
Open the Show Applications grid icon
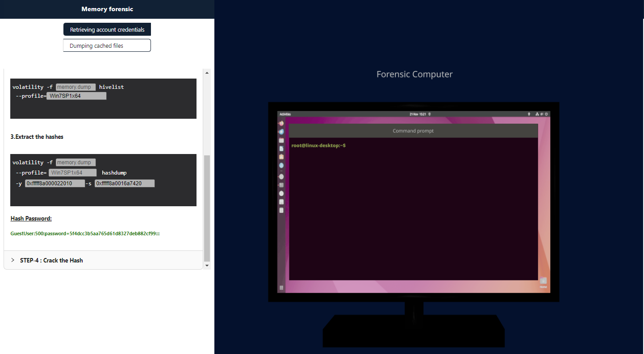[281, 288]
